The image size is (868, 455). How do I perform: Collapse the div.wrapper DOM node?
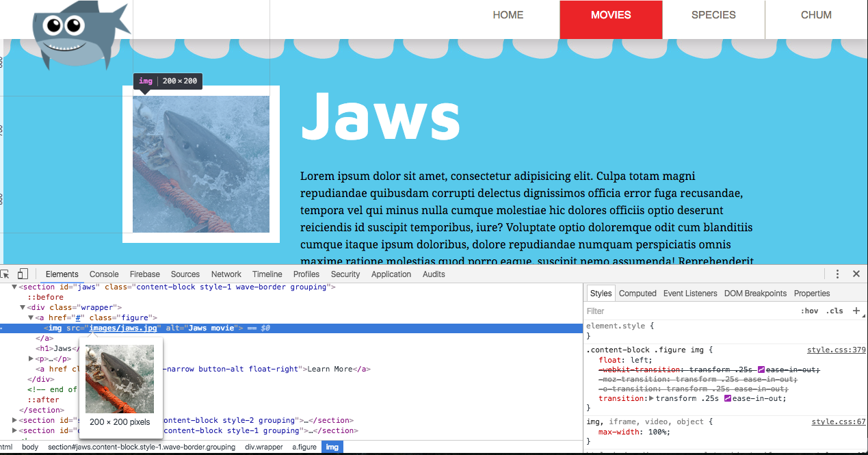23,308
